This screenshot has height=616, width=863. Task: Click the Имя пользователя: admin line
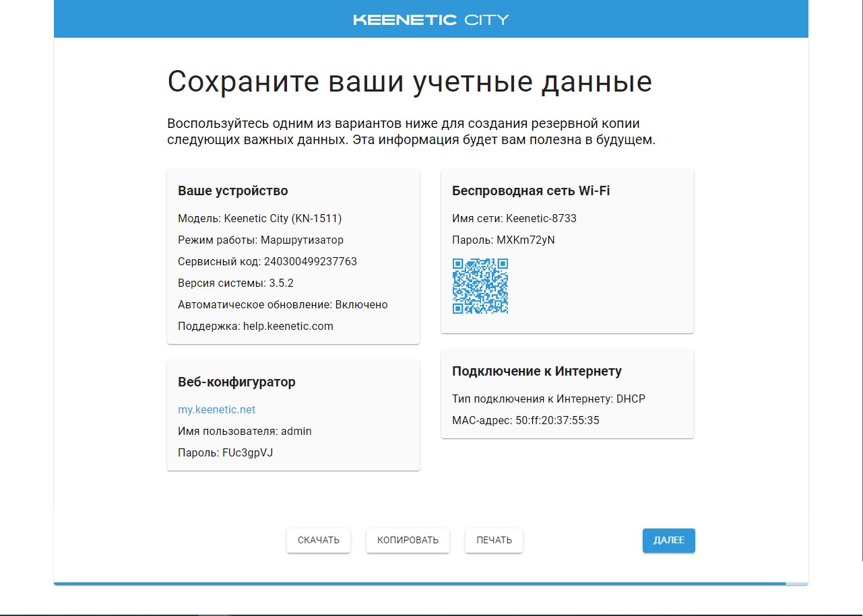[x=245, y=432]
